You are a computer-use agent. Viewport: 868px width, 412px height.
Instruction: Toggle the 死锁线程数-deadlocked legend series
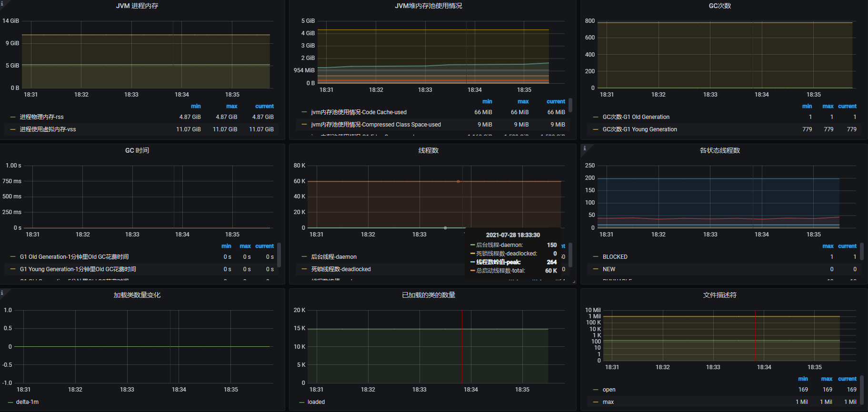tap(341, 269)
